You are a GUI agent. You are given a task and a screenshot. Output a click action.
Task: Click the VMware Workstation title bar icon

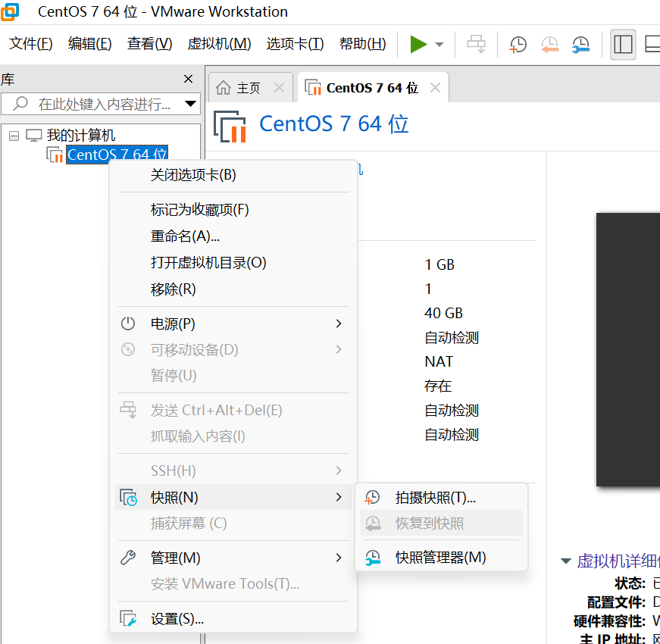(x=10, y=11)
